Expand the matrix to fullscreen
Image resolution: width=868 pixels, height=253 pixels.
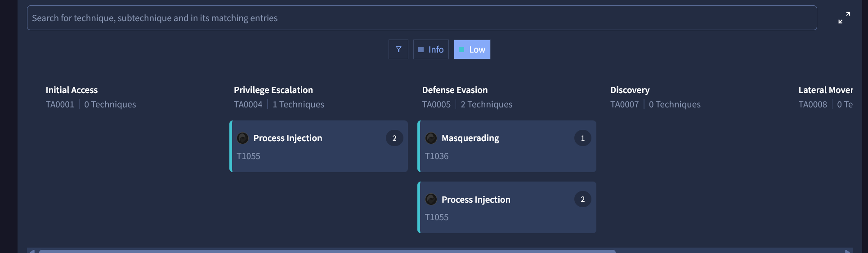pos(844,18)
